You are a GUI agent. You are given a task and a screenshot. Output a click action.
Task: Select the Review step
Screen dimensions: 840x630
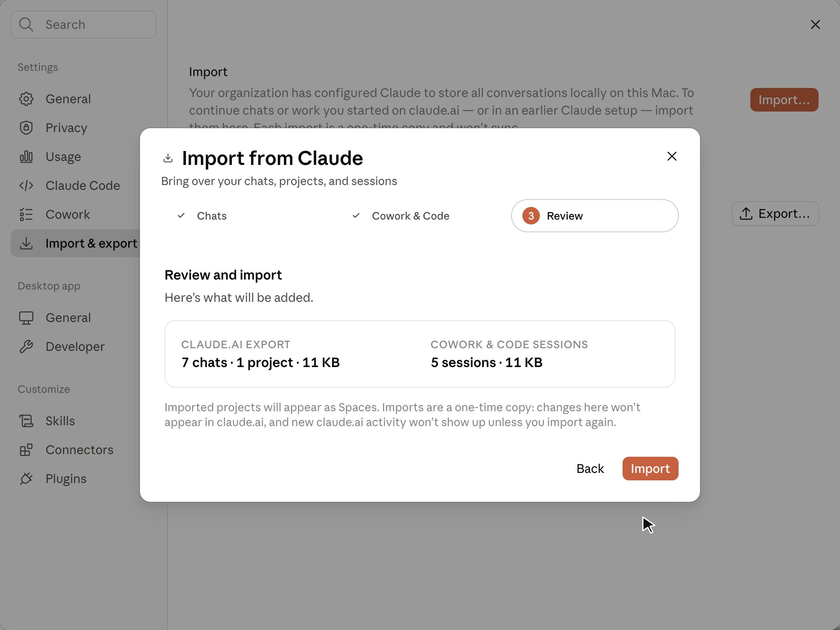pos(595,216)
